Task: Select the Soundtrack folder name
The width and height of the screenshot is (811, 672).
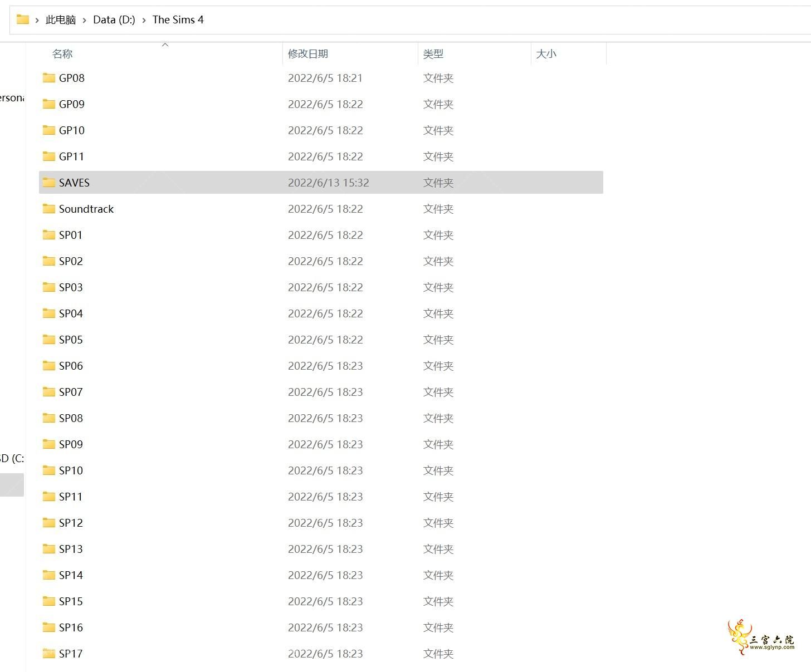Action: tap(86, 209)
